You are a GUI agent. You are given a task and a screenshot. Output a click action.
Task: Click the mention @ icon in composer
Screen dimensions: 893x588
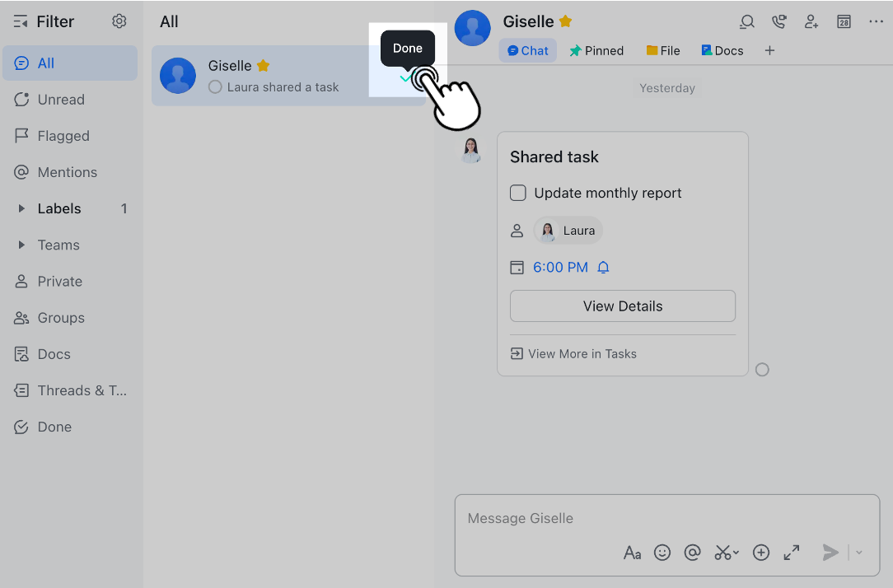pyautogui.click(x=693, y=553)
